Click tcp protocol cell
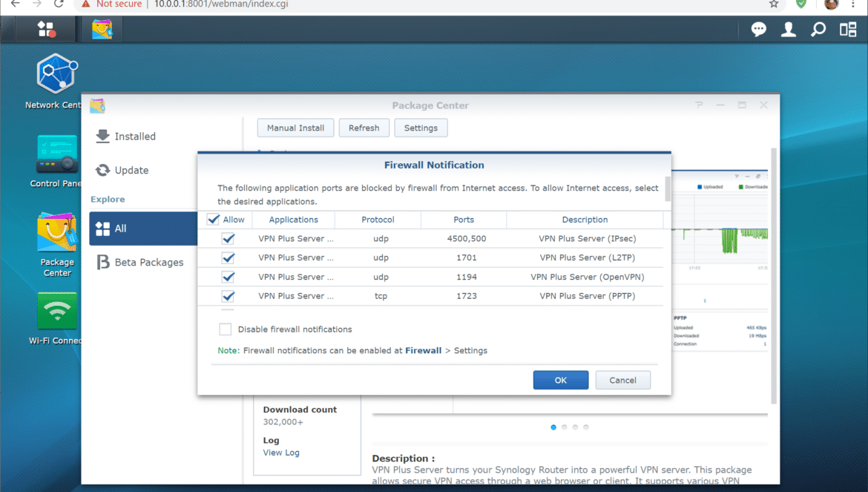868x492 pixels. 381,296
